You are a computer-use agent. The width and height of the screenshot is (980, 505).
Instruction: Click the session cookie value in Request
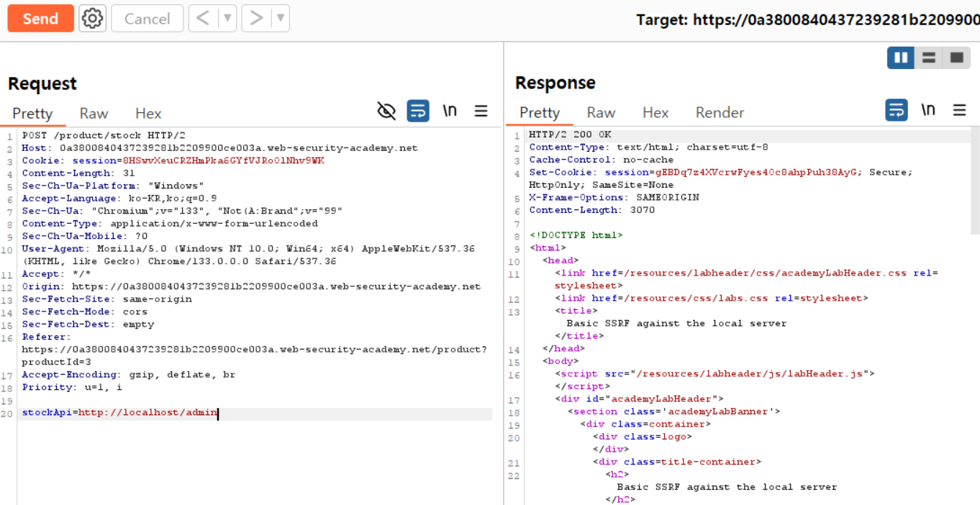pos(224,160)
